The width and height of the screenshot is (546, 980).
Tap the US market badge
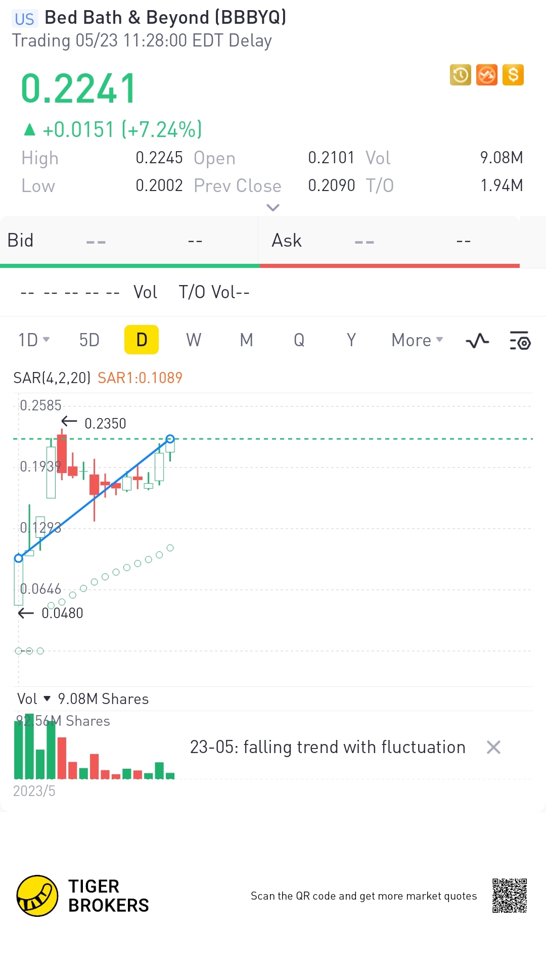coord(24,19)
